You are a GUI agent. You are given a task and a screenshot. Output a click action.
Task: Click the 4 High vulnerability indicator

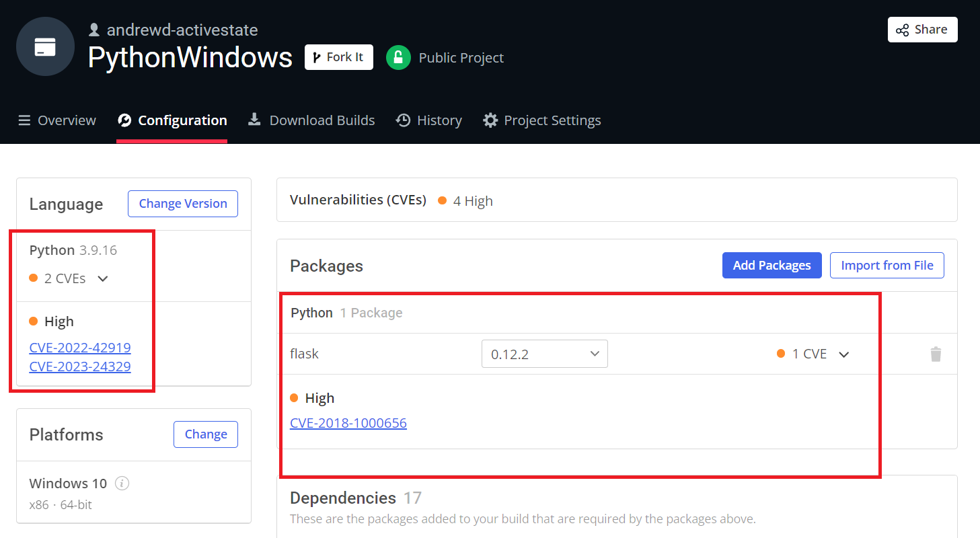(x=465, y=201)
